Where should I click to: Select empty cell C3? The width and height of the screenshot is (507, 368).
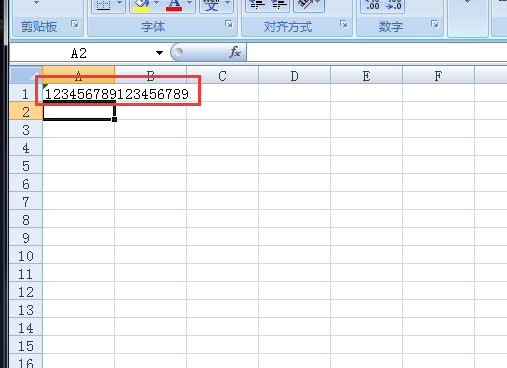tap(222, 129)
